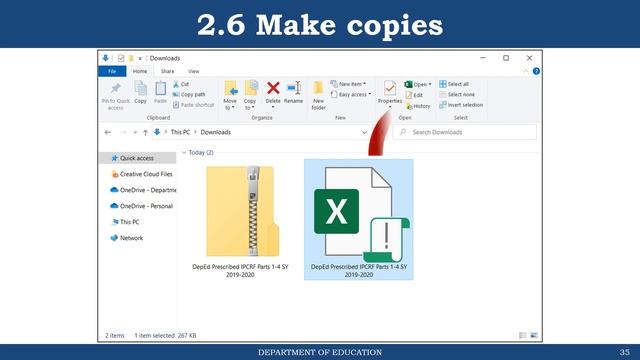Click the Quick Access Toolbar new folder icon

click(x=131, y=58)
